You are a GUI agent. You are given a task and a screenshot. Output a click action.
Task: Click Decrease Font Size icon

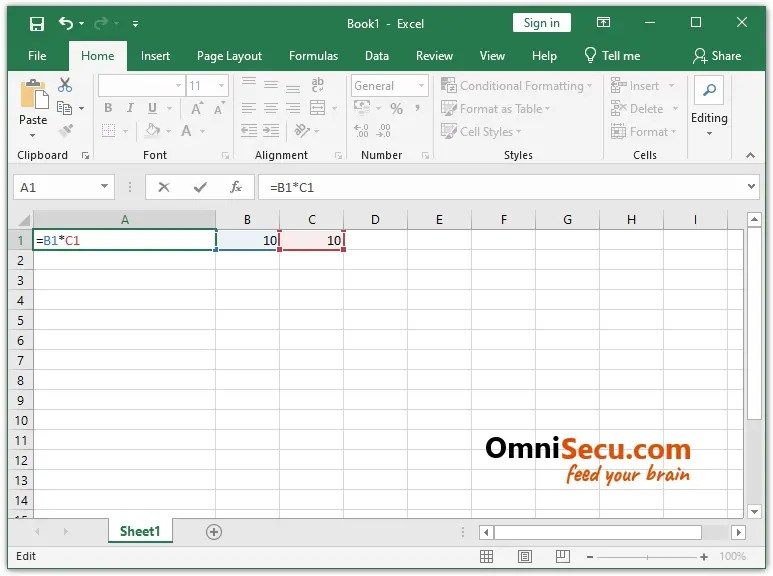[x=219, y=108]
